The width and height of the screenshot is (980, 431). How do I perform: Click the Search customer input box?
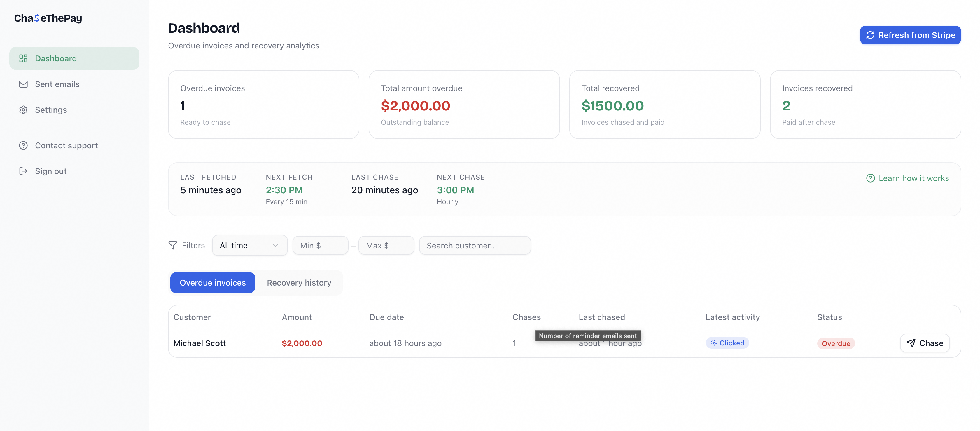tap(475, 246)
